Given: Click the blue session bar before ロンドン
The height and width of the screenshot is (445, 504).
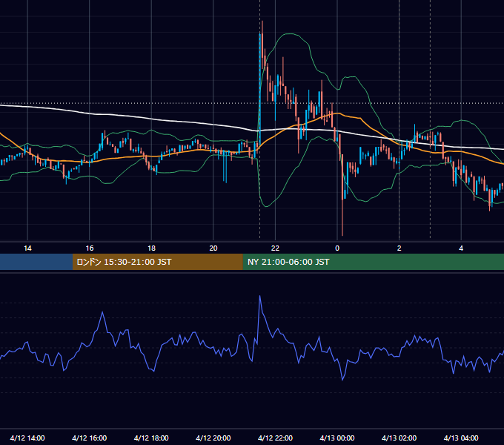Looking at the screenshot, I should [x=36, y=262].
